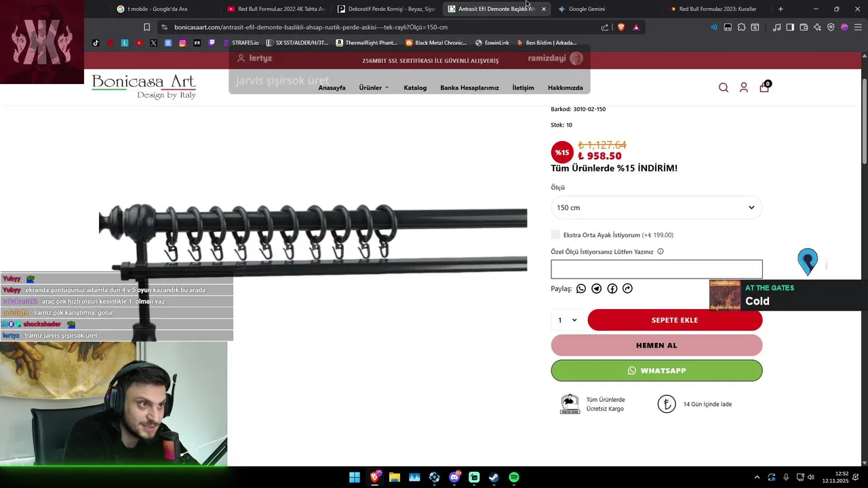
Task: Open the EowinLink bookmark
Action: 492,43
